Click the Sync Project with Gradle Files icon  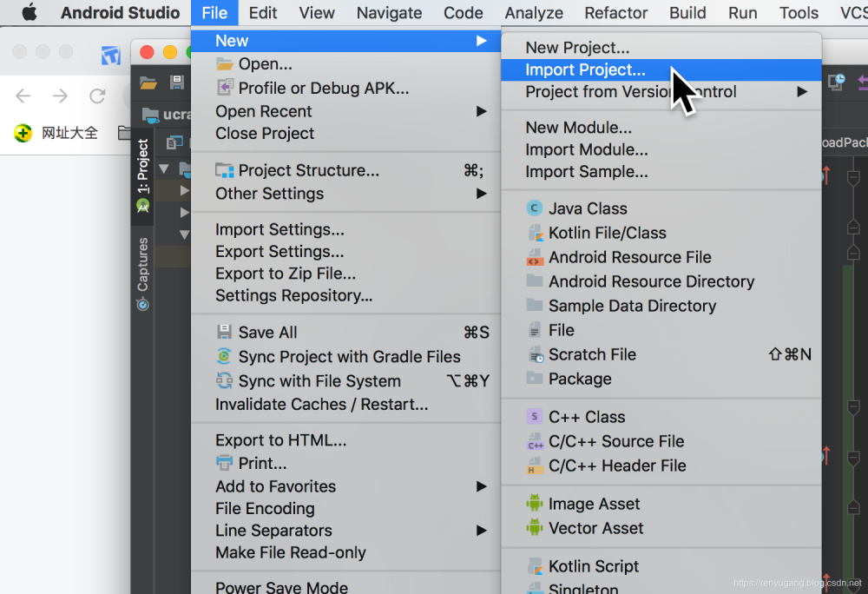pos(225,357)
